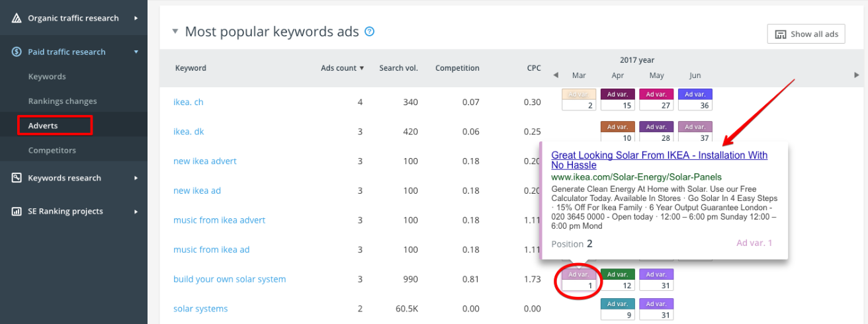Screen dimensions: 868x324
Task: Click the May month header
Action: tap(656, 75)
